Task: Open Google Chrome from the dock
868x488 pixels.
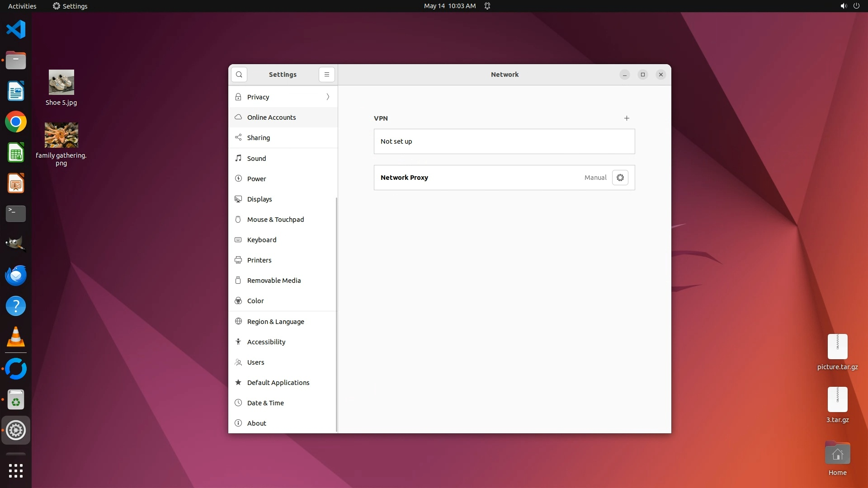Action: pos(16,122)
